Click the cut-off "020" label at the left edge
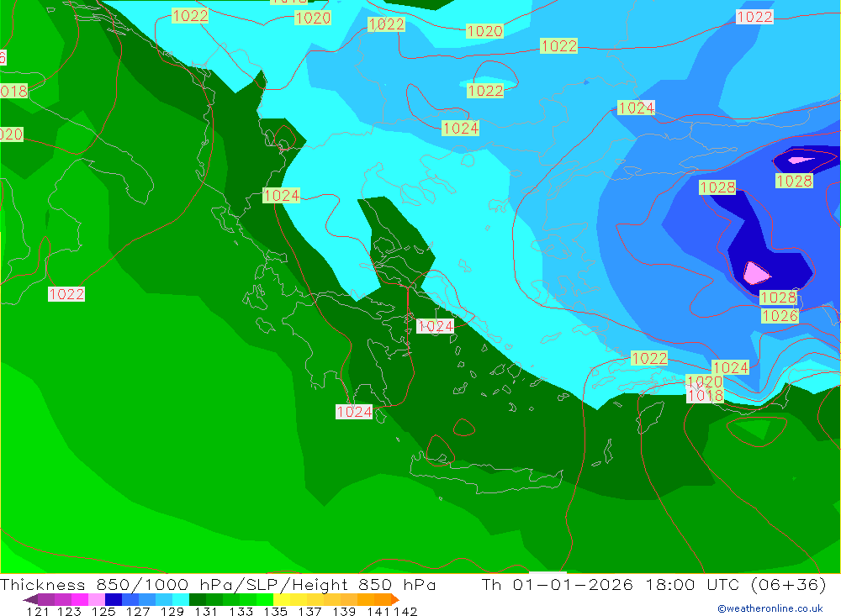Screen dimensions: 841x616 [11, 134]
